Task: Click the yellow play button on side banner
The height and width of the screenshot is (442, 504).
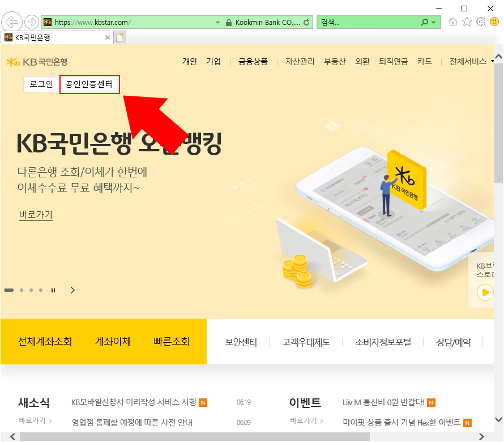Action: 485,292
